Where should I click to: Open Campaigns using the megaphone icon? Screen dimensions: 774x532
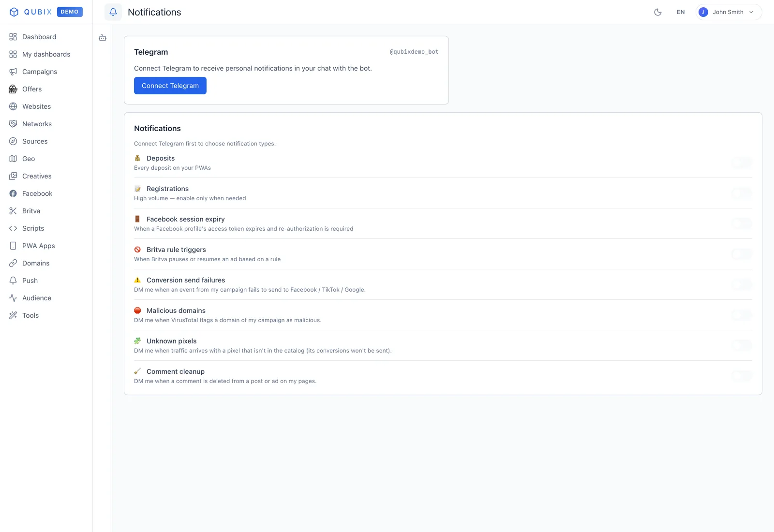pyautogui.click(x=13, y=72)
